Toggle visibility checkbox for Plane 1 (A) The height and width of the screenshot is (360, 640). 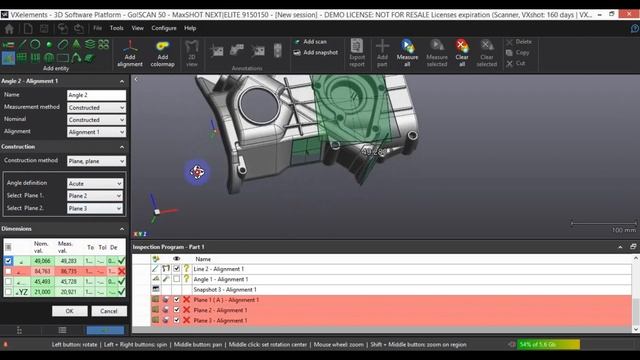tap(176, 300)
